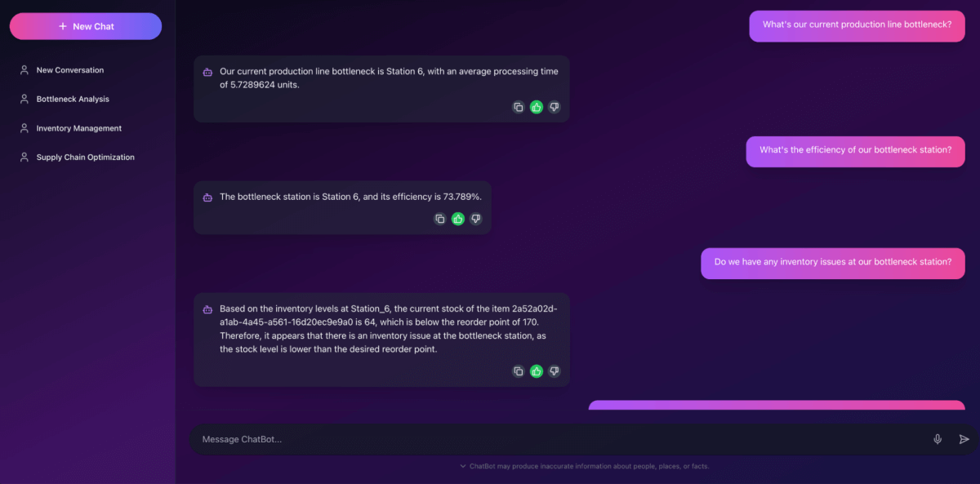Select the "current production line bottleneck" question bubble

(x=857, y=25)
